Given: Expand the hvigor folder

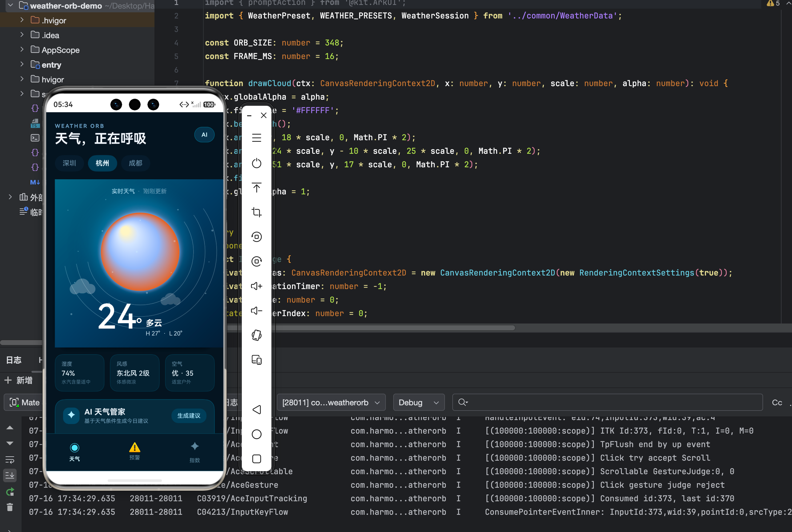Looking at the screenshot, I should pos(22,79).
